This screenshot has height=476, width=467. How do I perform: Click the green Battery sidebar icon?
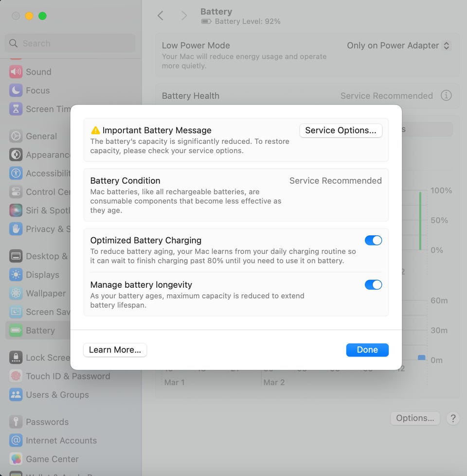[x=16, y=330]
